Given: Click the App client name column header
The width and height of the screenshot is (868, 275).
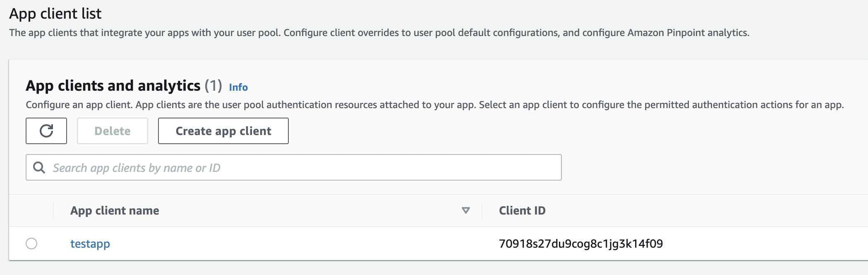Looking at the screenshot, I should 115,210.
